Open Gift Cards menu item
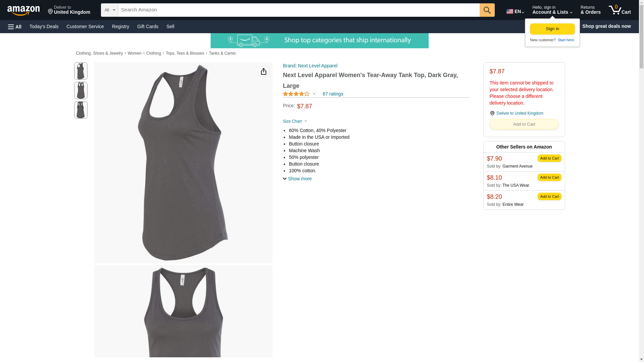 point(148,26)
